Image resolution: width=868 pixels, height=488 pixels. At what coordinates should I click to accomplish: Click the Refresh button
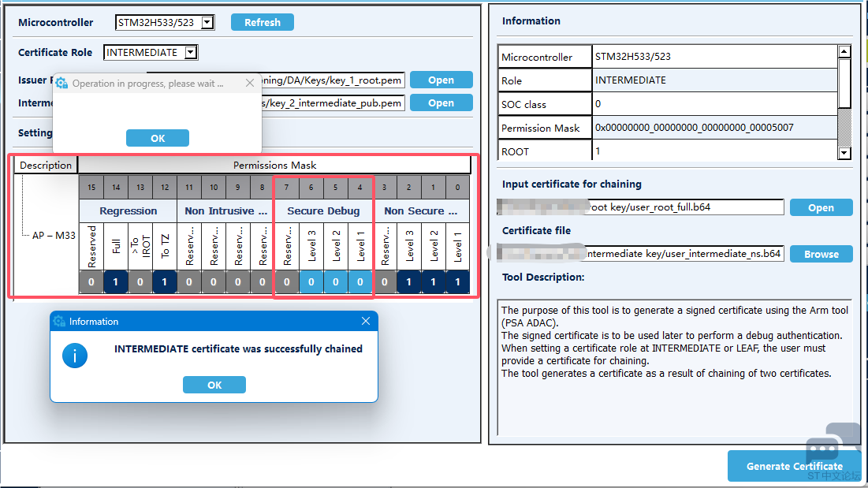click(263, 23)
